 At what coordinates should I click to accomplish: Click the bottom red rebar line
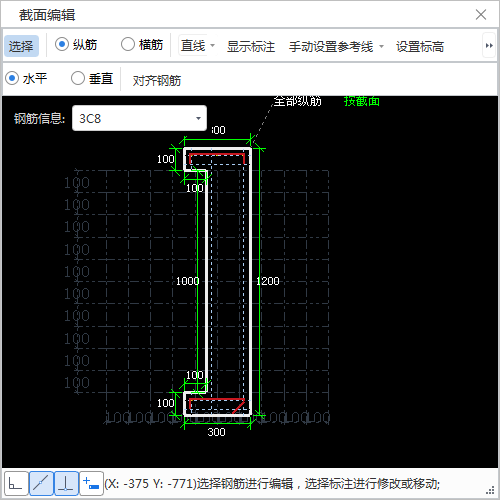[x=217, y=399]
